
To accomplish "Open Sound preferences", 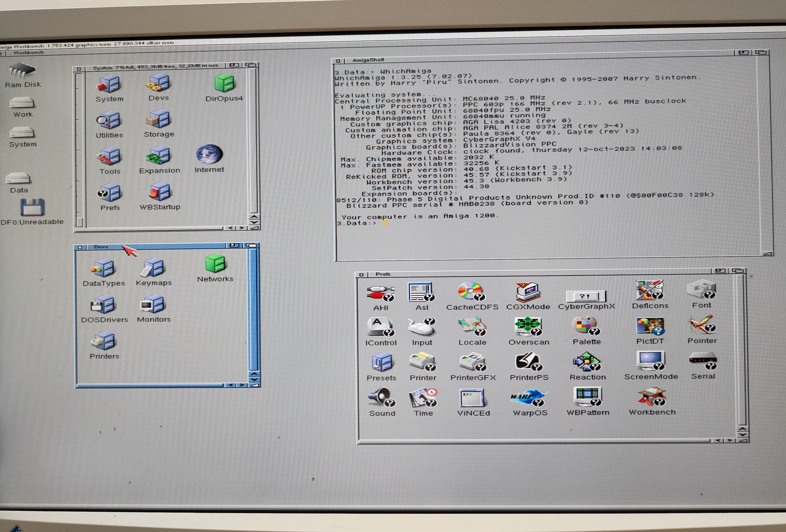I will pyautogui.click(x=382, y=397).
